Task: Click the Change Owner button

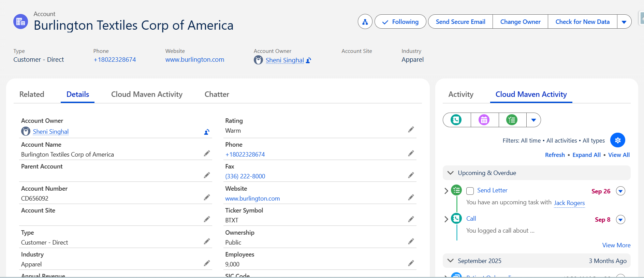Action: pos(521,22)
